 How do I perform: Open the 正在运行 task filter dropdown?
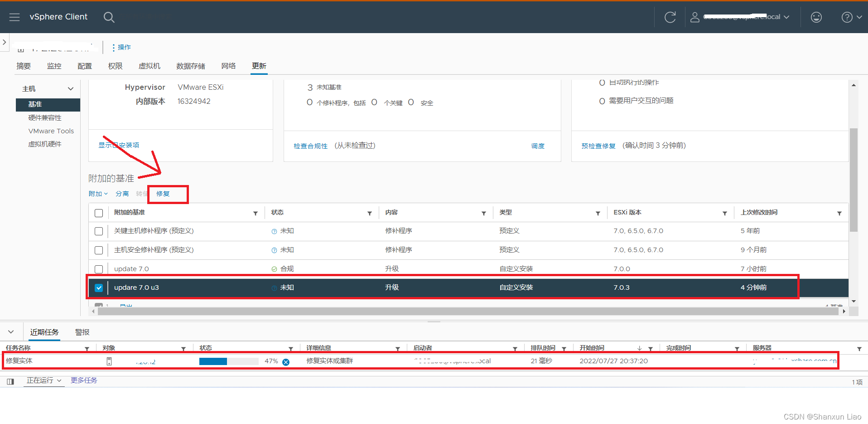(44, 380)
